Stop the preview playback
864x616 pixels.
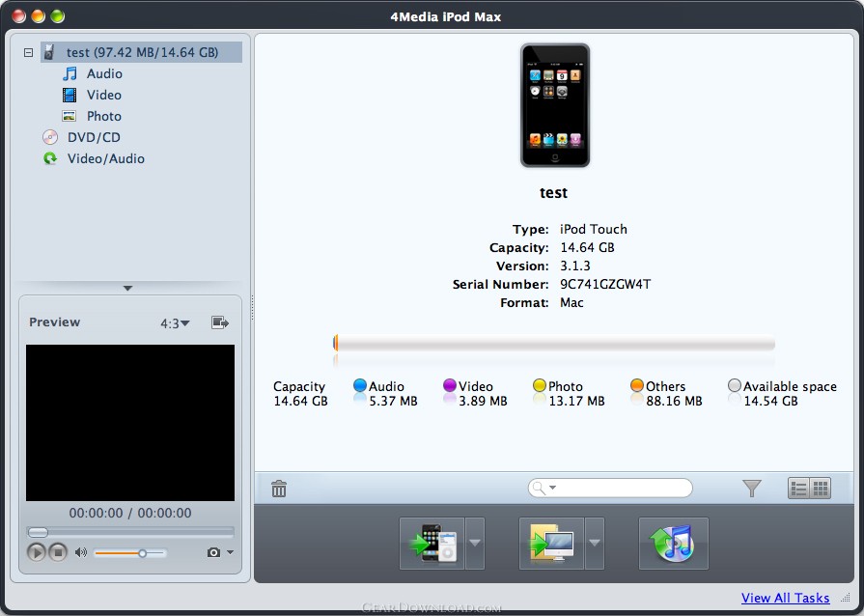58,552
